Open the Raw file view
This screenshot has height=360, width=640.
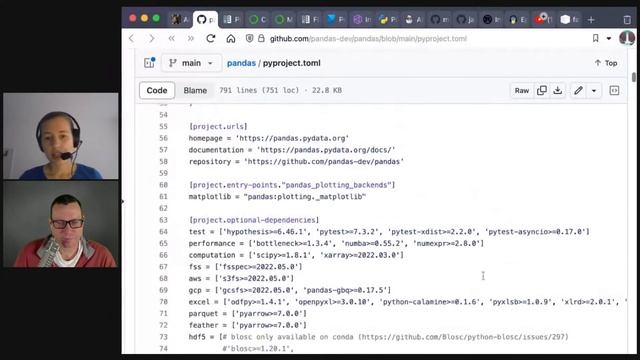[522, 91]
